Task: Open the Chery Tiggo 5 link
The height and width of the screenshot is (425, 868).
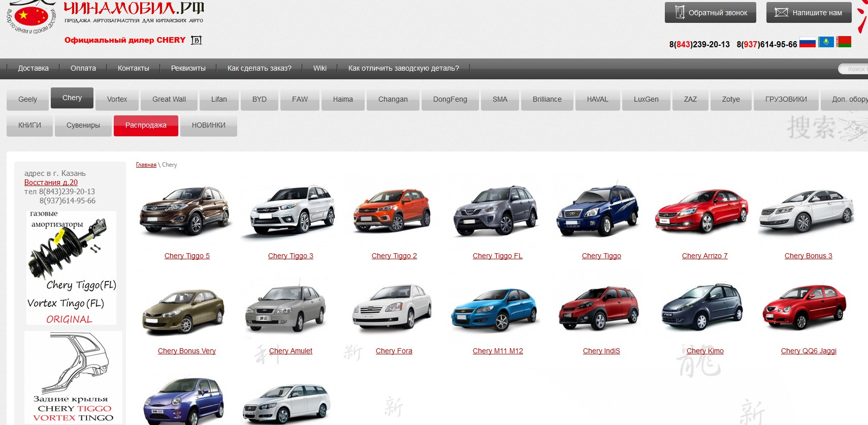Action: (187, 256)
